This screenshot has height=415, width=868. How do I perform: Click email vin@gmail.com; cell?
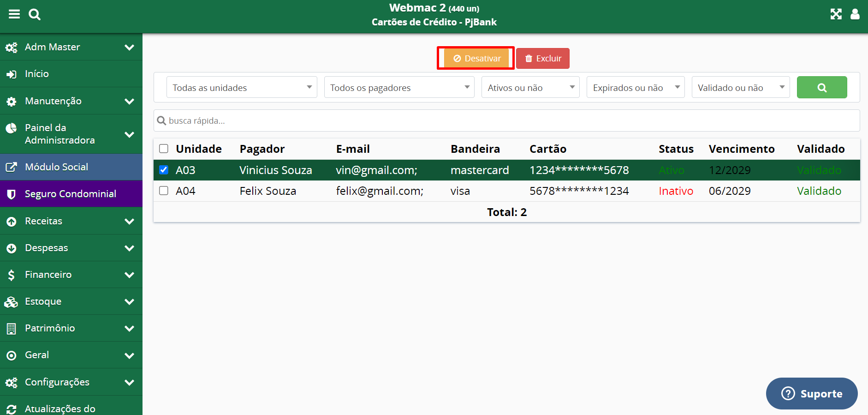coord(376,170)
